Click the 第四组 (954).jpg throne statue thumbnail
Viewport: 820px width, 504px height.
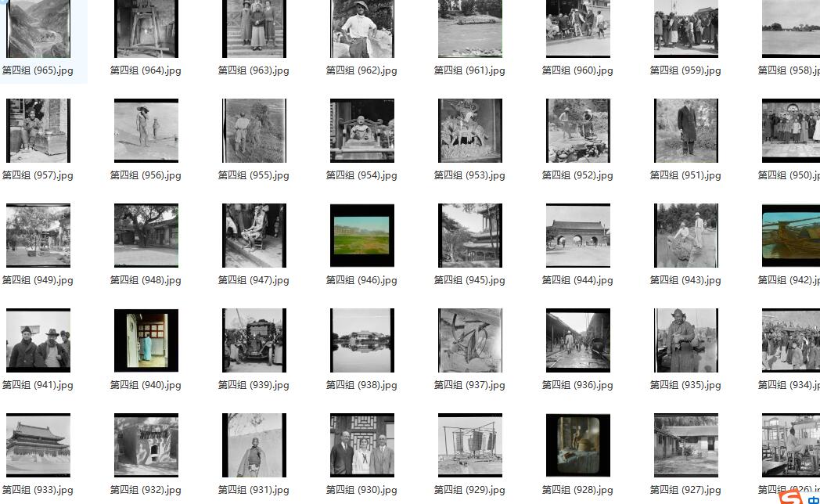click(x=362, y=131)
